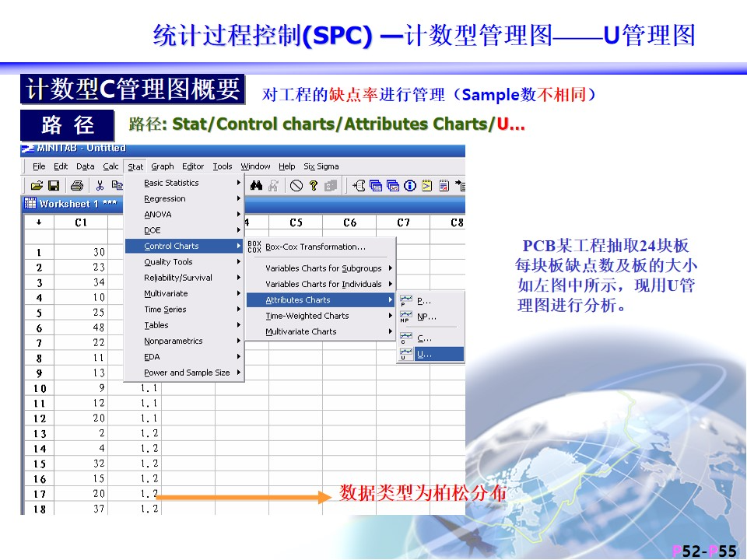This screenshot has width=747, height=560.
Task: Click the Print toolbar icon
Action: tap(77, 186)
